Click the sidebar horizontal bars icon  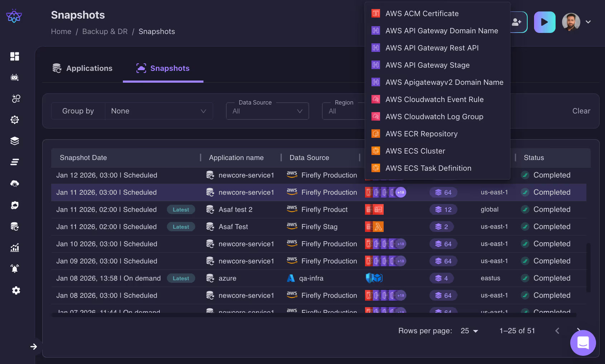click(x=15, y=162)
